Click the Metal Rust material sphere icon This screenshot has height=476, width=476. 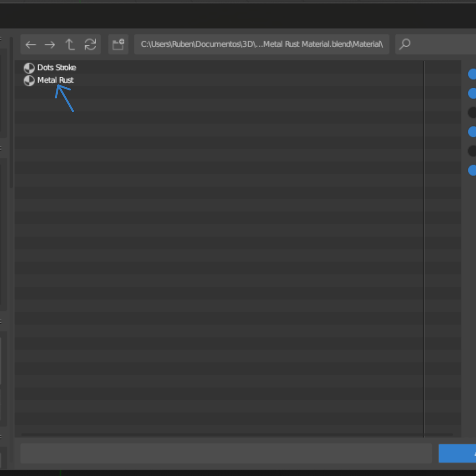[29, 81]
